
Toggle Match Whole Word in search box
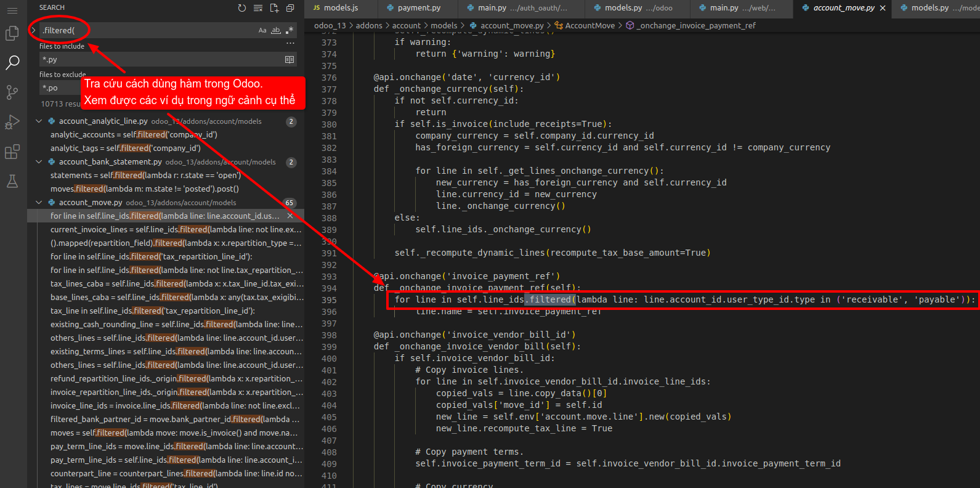[276, 30]
